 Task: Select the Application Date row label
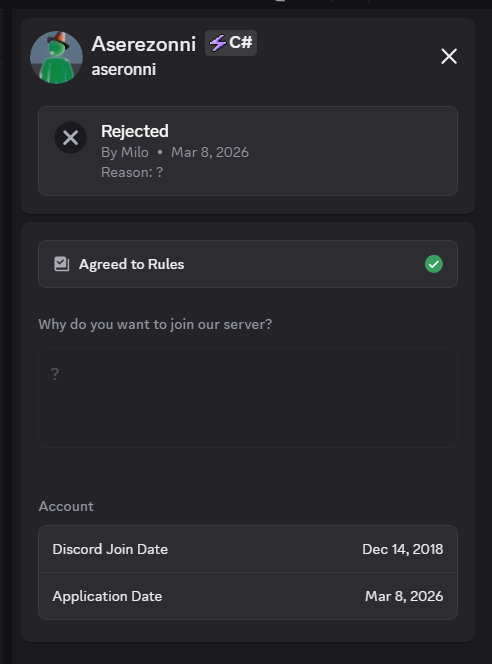point(107,596)
